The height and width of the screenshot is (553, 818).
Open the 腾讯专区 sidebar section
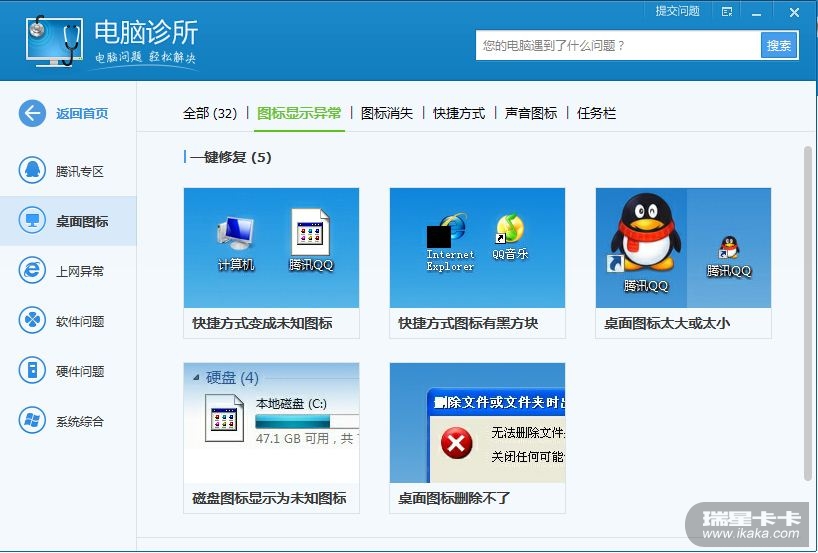[32, 171]
